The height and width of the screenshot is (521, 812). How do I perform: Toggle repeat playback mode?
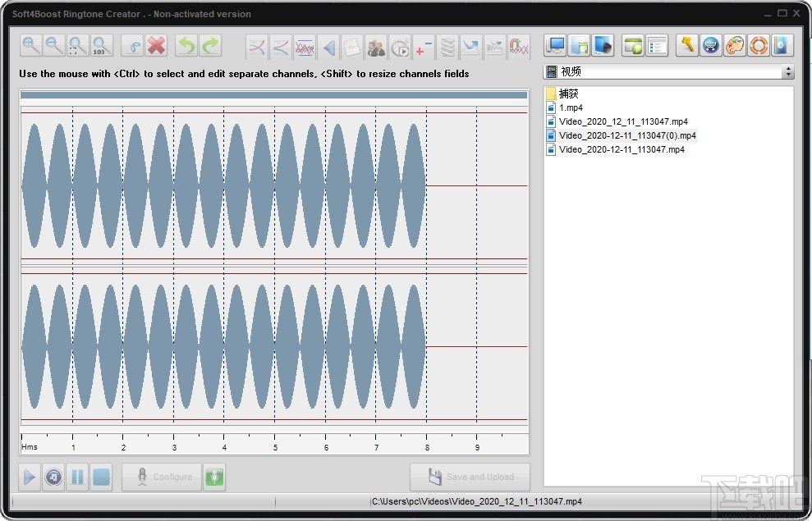(53, 477)
